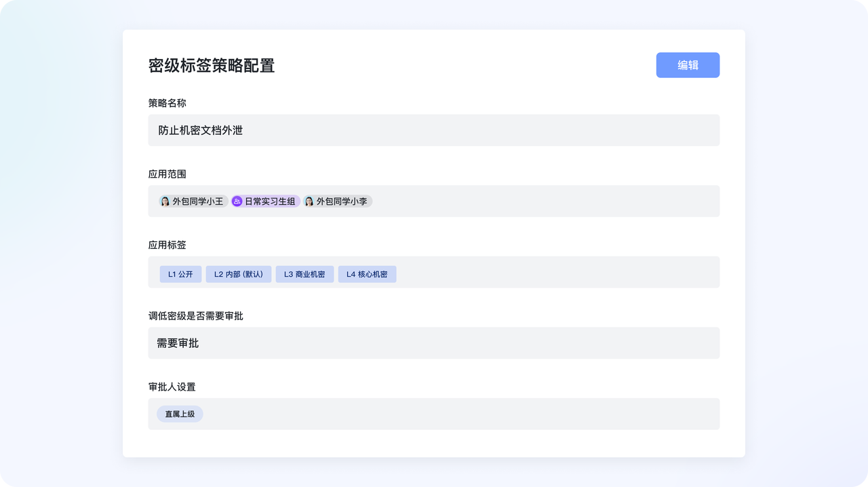Click the 调低密级是否需要审批 label

pos(195,316)
